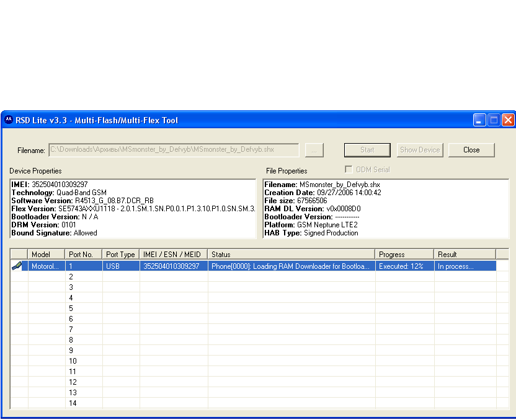Click the HAB Type: Signed Production line
The width and height of the screenshot is (516, 420).
point(311,233)
